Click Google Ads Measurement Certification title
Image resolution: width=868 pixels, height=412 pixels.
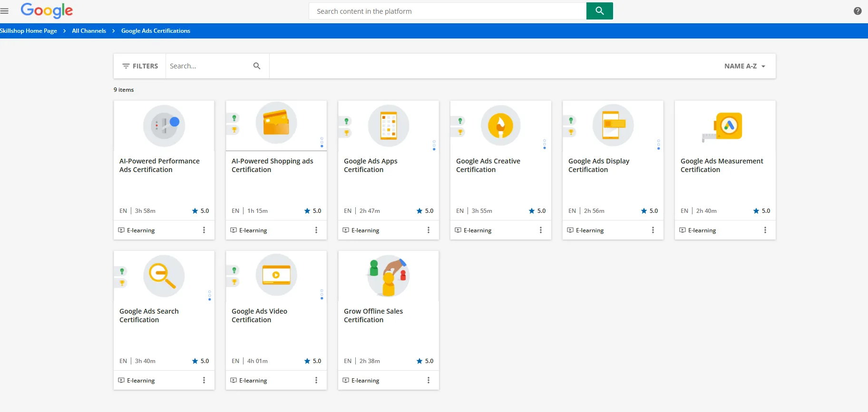point(722,165)
